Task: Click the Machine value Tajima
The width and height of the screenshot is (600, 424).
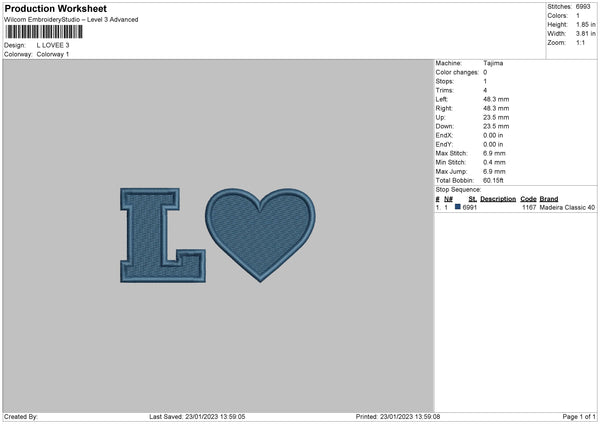Action: coord(493,63)
